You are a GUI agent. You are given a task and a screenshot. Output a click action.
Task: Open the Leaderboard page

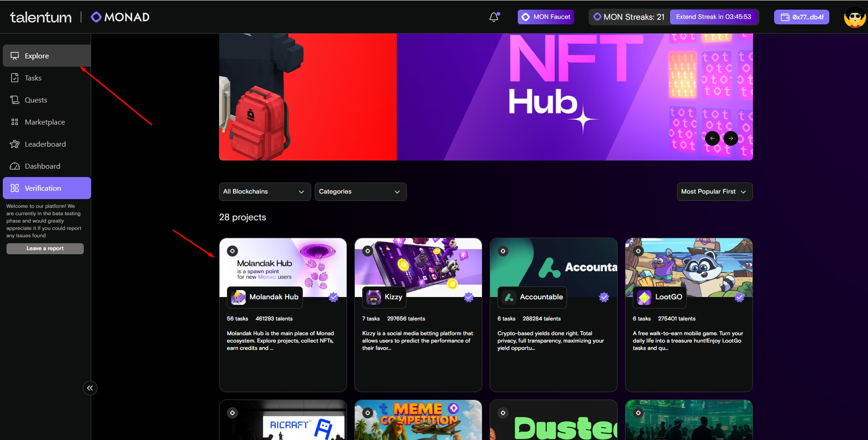tap(45, 144)
